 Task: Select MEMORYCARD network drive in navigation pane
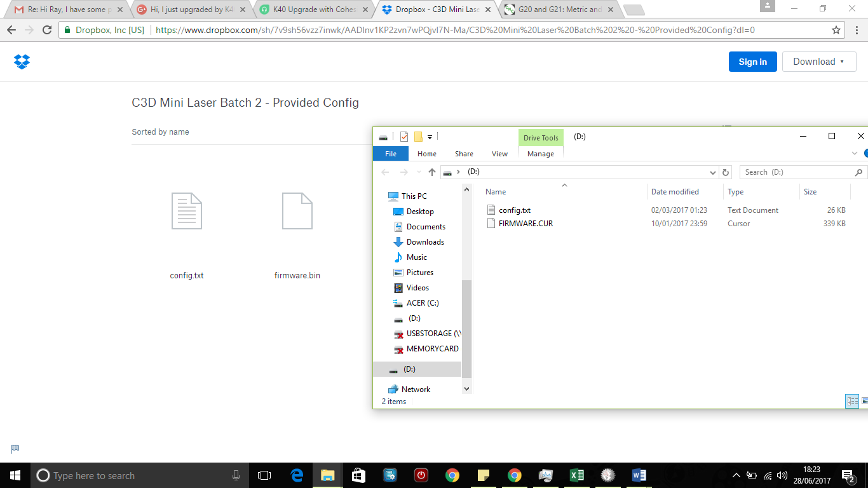tap(426, 349)
